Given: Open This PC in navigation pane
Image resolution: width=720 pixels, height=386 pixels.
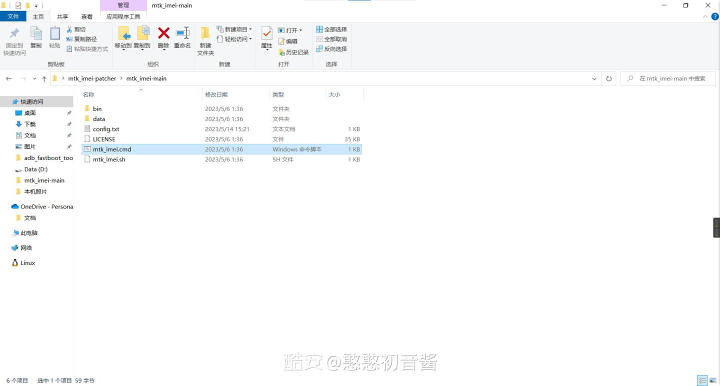Looking at the screenshot, I should pos(29,233).
